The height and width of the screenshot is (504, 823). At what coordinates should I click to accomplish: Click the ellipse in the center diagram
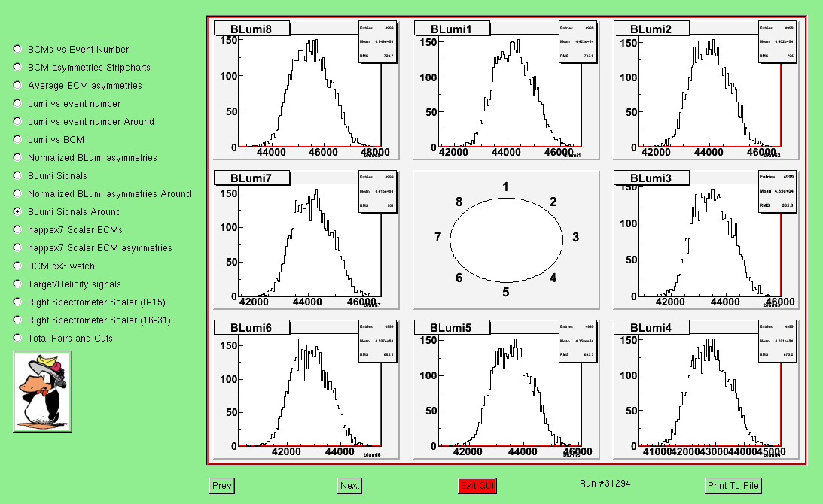pyautogui.click(x=507, y=240)
